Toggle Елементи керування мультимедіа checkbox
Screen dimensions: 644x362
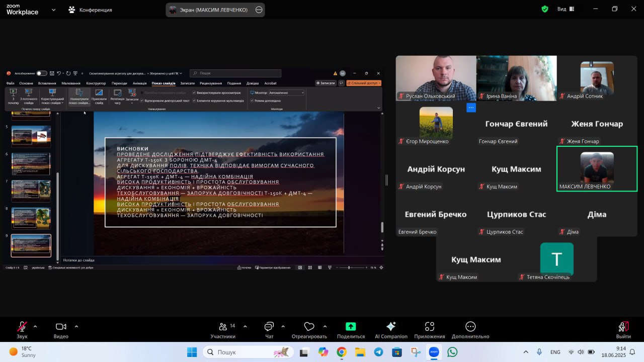194,101
